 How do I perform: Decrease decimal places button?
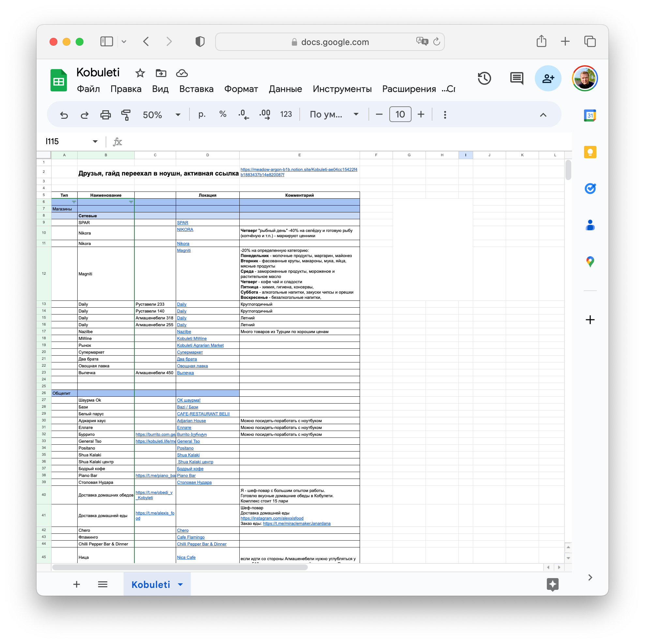click(244, 115)
